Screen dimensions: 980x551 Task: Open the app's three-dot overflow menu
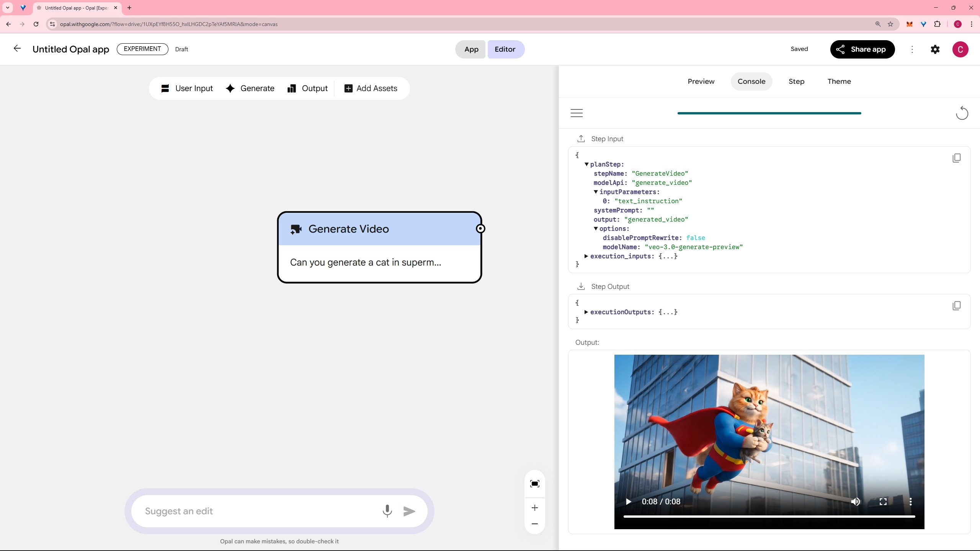point(912,49)
